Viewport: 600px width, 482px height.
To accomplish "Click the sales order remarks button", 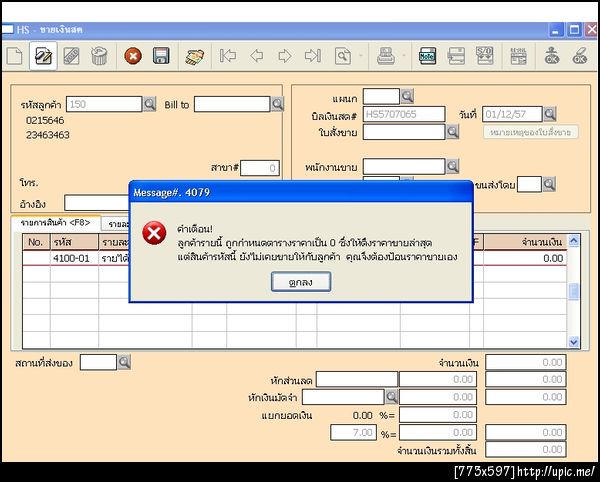I will [531, 132].
